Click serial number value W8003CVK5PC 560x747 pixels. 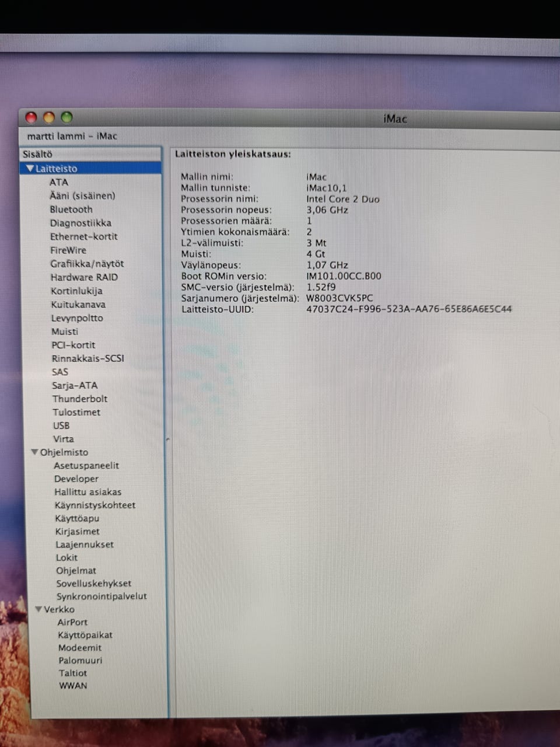[339, 298]
